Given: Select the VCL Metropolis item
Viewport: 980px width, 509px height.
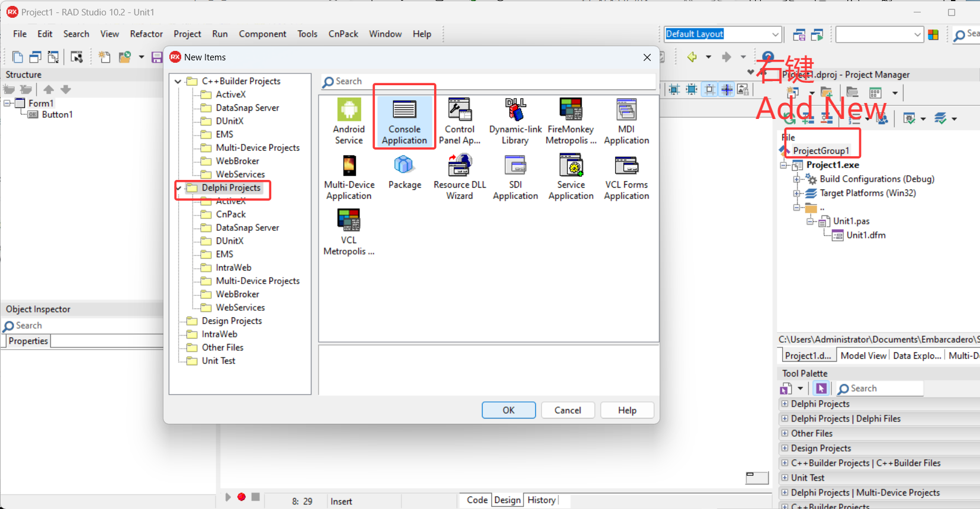Looking at the screenshot, I should click(349, 233).
